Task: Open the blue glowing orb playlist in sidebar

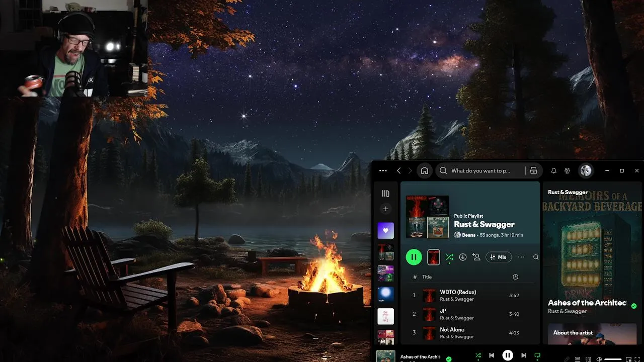Action: click(x=385, y=295)
